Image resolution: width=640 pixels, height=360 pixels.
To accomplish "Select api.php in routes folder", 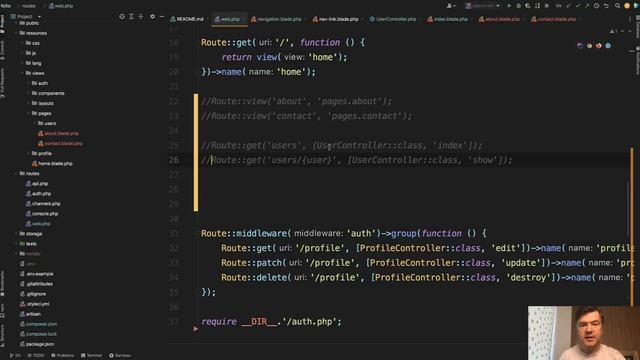I will 37,184.
